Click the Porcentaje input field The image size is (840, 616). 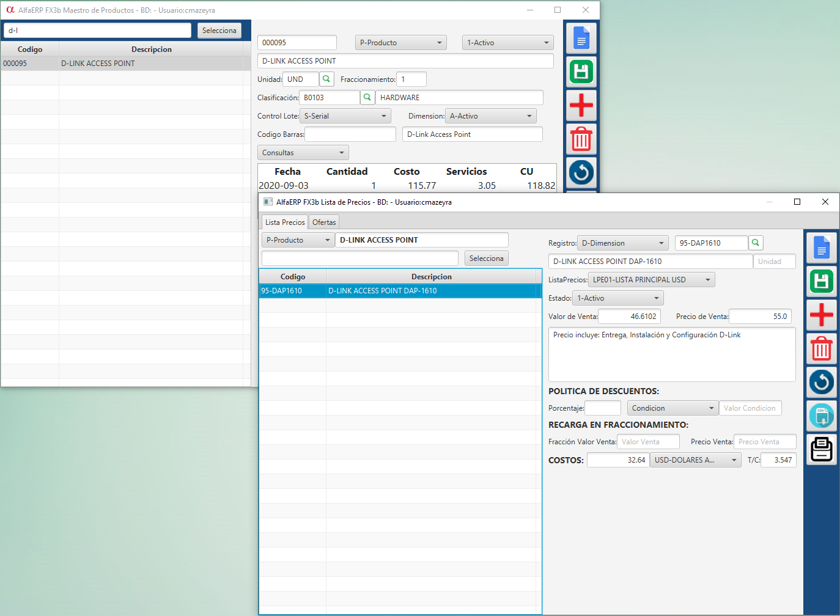(603, 408)
